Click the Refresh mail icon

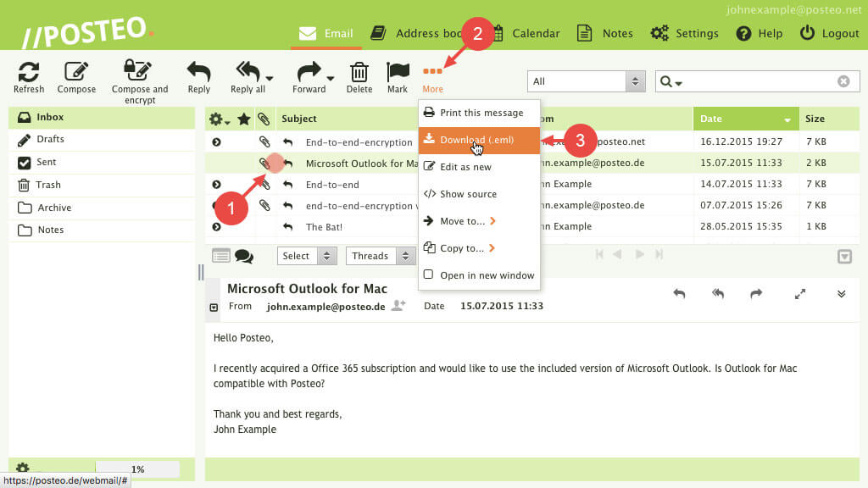[29, 72]
